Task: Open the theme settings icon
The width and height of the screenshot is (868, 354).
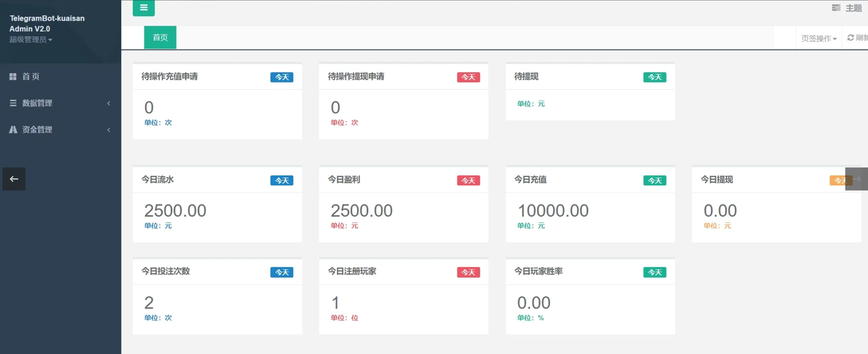Action: [836, 8]
